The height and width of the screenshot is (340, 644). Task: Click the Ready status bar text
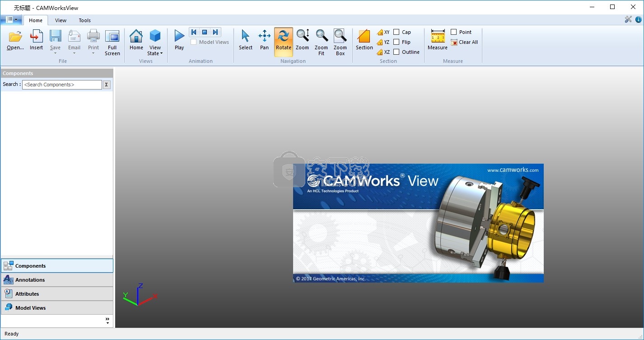click(x=12, y=334)
